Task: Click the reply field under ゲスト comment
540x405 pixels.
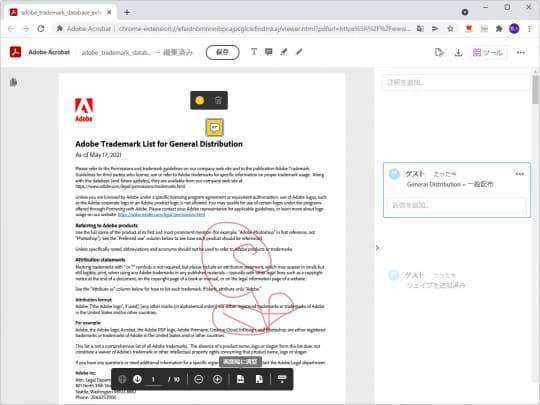Action: pos(457,205)
